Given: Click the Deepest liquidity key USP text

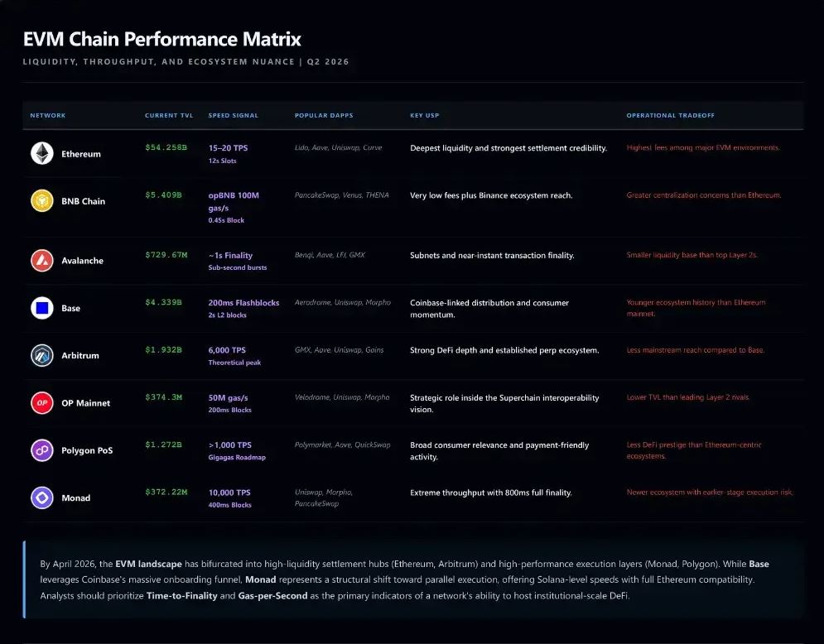Looking at the screenshot, I should tap(508, 148).
